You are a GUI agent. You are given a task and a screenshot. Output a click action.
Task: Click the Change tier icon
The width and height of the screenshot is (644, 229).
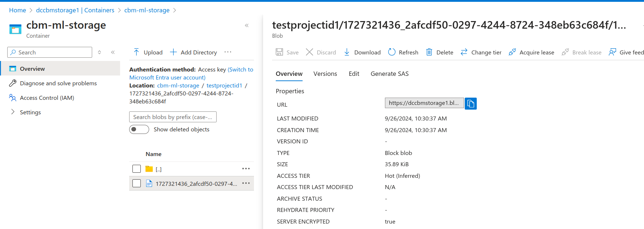[464, 52]
